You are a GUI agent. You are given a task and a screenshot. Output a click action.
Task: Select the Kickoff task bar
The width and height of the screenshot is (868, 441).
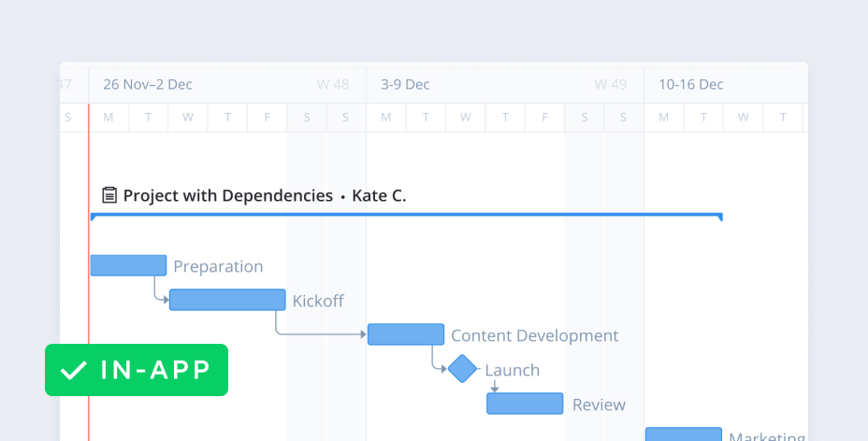(x=227, y=300)
